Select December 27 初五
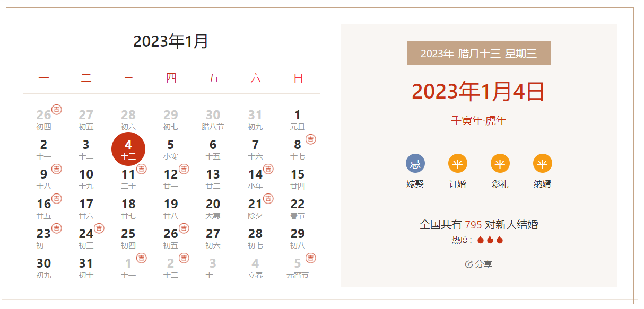The width and height of the screenshot is (644, 309). click(x=86, y=120)
